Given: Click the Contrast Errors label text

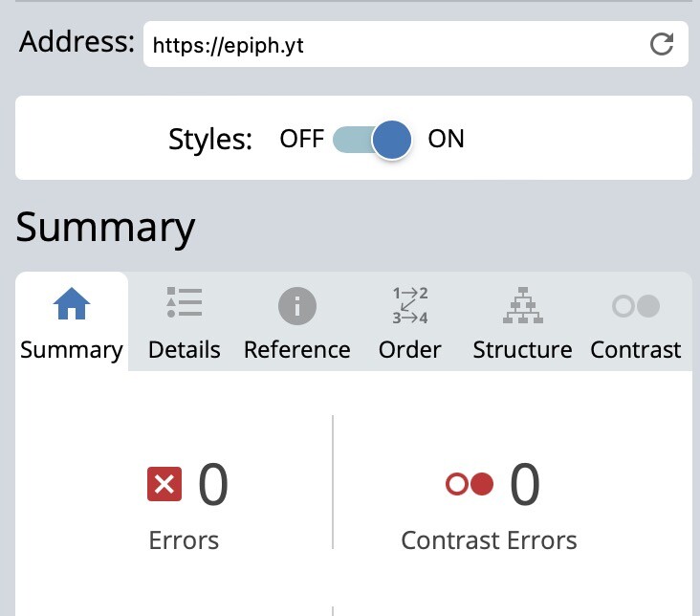Looking at the screenshot, I should 489,540.
